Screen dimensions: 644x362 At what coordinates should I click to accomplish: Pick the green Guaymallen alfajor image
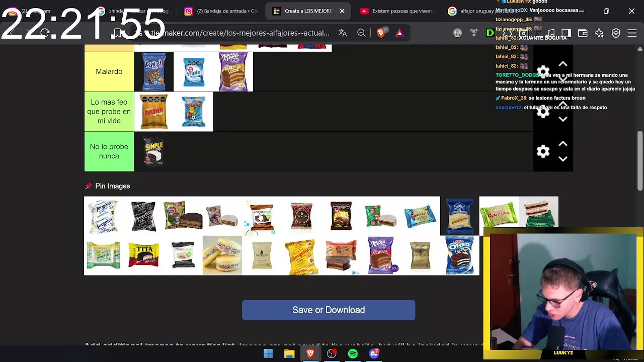pos(499,215)
